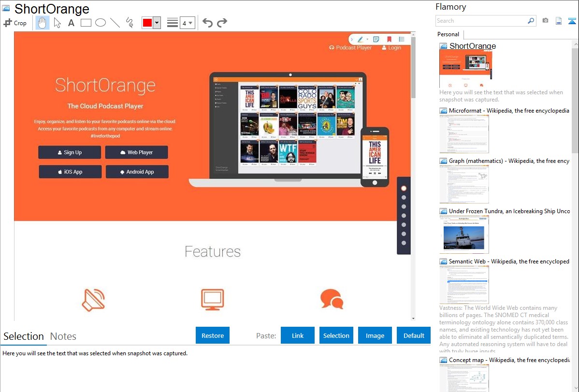This screenshot has height=392, width=579.
Task: Click the blue upward arrow icon
Action: (572, 21)
